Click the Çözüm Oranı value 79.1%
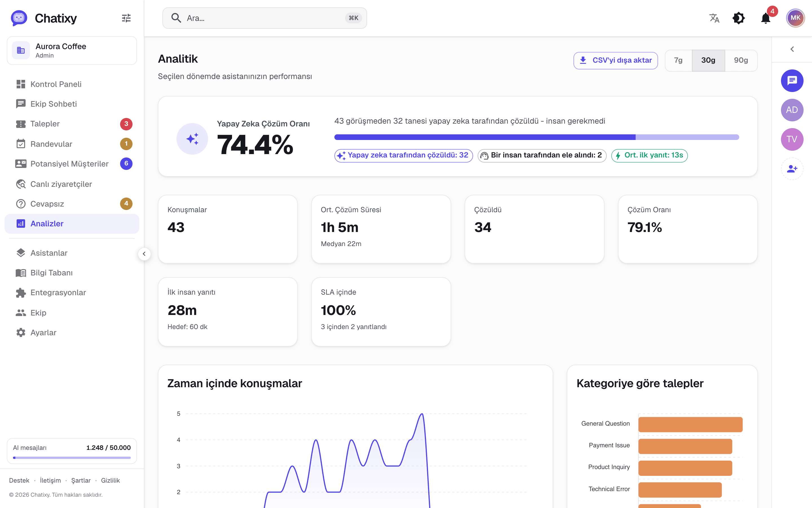Viewport: 812px width, 508px height. point(645,227)
